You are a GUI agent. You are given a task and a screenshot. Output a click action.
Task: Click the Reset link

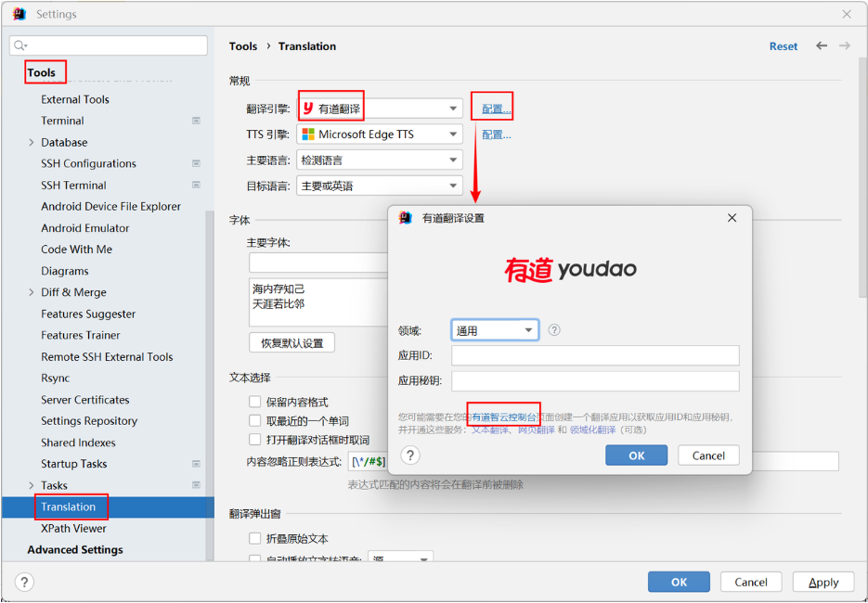pos(784,46)
